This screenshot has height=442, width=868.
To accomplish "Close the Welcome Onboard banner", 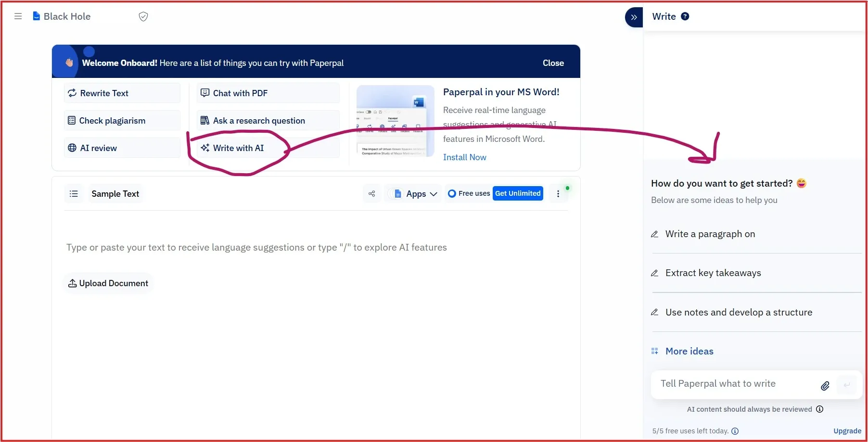I will pos(553,63).
